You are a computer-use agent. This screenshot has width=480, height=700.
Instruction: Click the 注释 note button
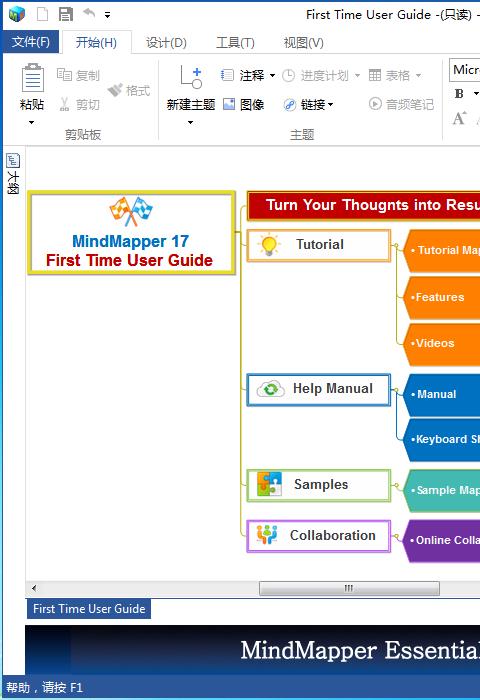point(243,75)
